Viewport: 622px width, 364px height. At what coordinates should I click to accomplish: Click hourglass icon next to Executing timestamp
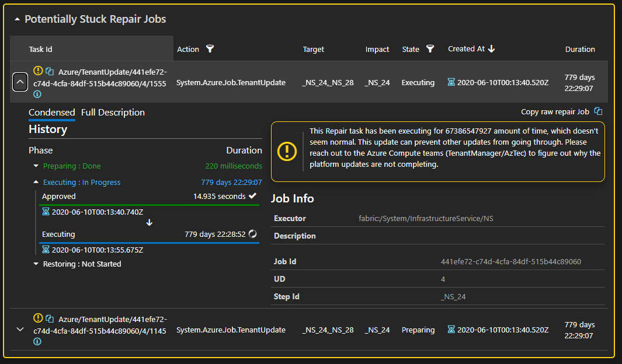pos(46,250)
